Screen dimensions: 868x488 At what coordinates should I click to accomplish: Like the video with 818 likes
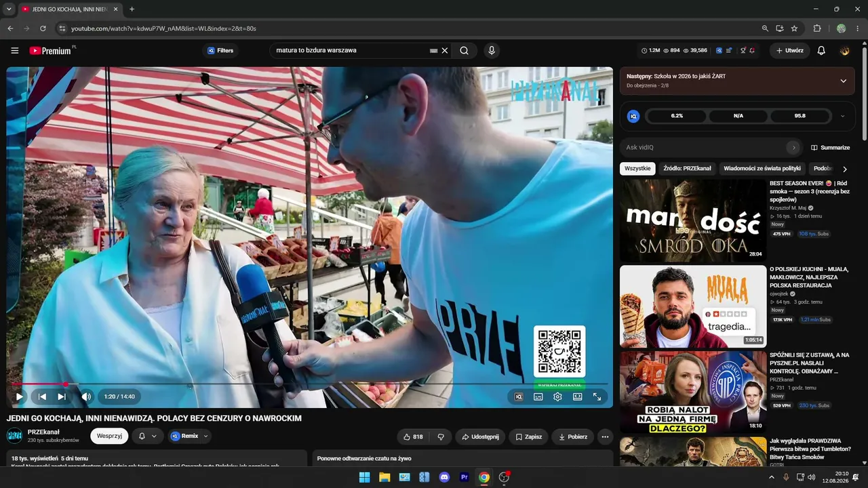click(413, 436)
